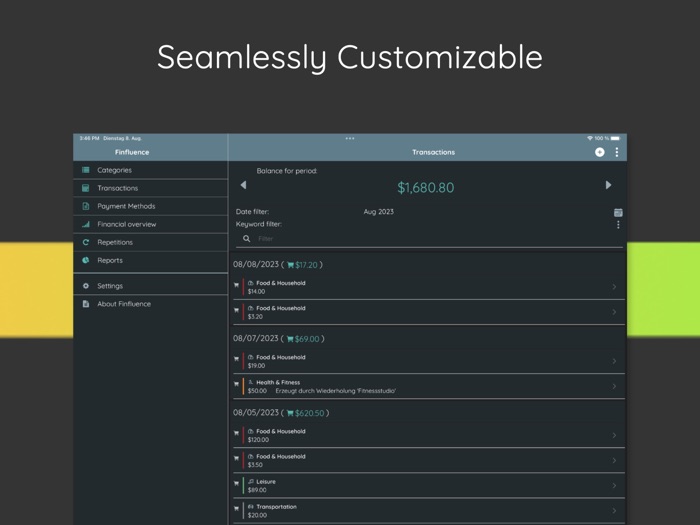Click the Transactions calculator icon
Image resolution: width=700 pixels, height=525 pixels.
[86, 188]
